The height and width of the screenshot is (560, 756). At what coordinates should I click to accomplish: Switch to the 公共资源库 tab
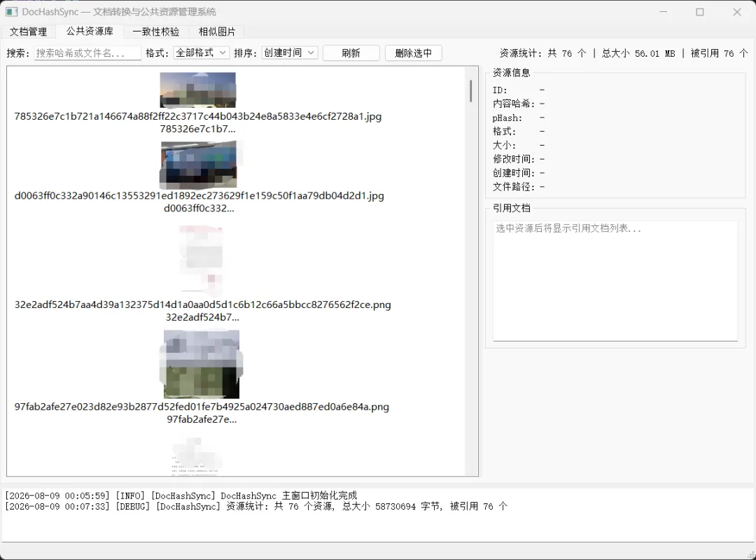pos(90,31)
